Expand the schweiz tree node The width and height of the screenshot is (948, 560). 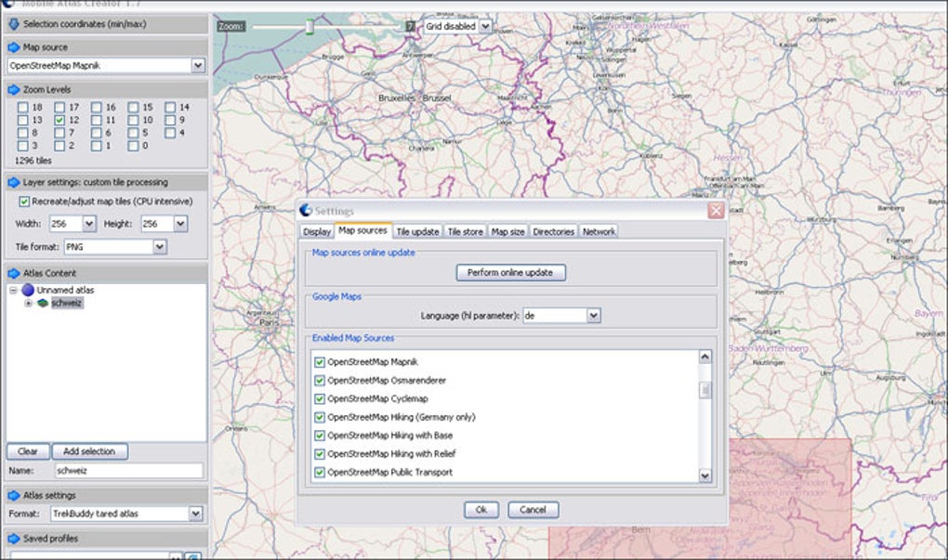(x=28, y=303)
